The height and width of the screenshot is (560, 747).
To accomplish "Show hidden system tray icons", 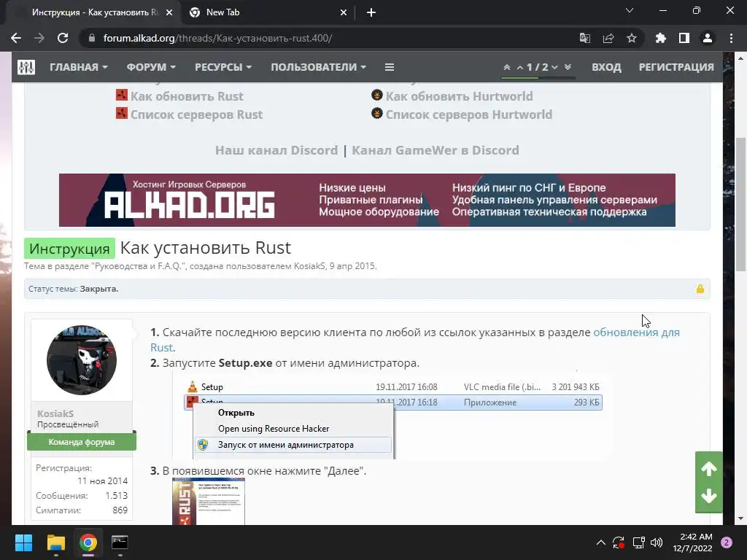I will [601, 542].
